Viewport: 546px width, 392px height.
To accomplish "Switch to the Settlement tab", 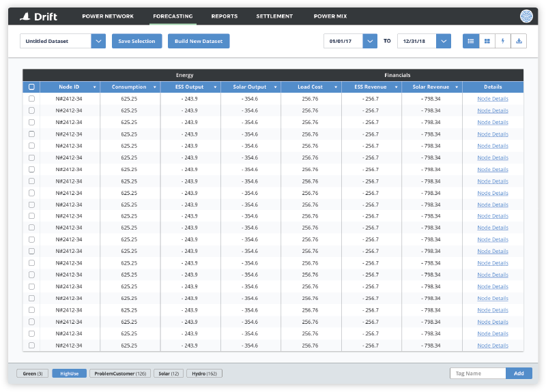I will (274, 16).
